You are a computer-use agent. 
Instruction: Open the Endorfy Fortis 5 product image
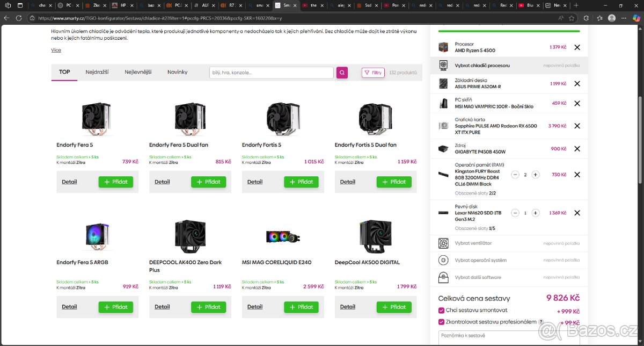(x=283, y=118)
